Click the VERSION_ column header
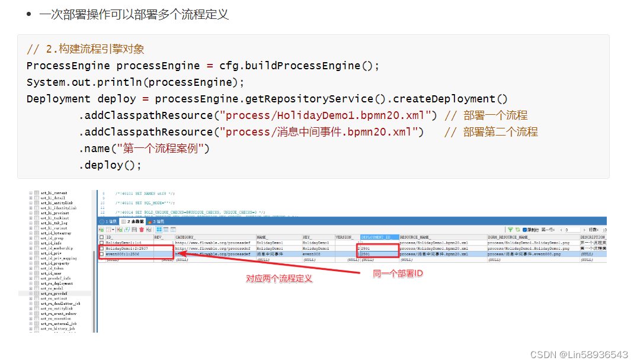The width and height of the screenshot is (637, 364). coord(347,237)
